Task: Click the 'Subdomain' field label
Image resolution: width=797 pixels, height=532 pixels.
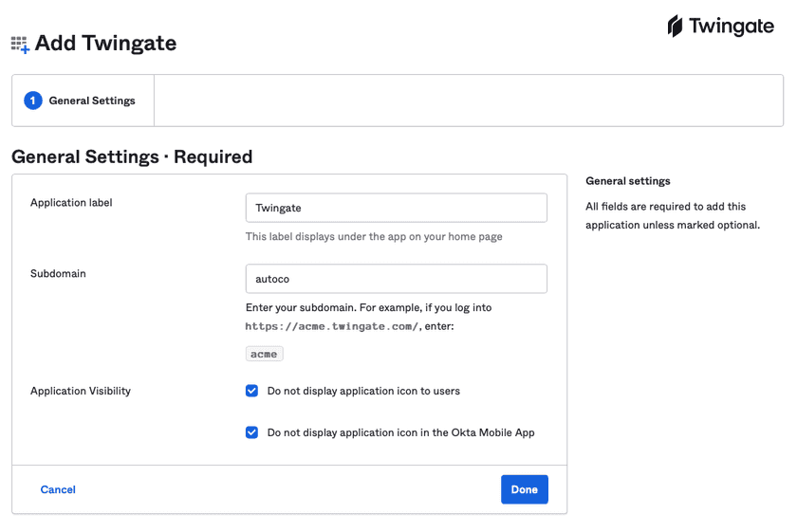Action: point(58,274)
